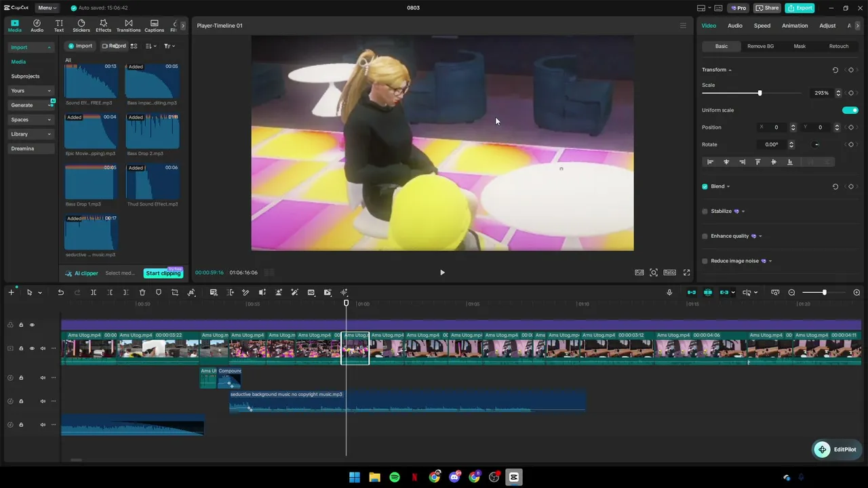Click the Export button
The image size is (868, 488).
(800, 8)
